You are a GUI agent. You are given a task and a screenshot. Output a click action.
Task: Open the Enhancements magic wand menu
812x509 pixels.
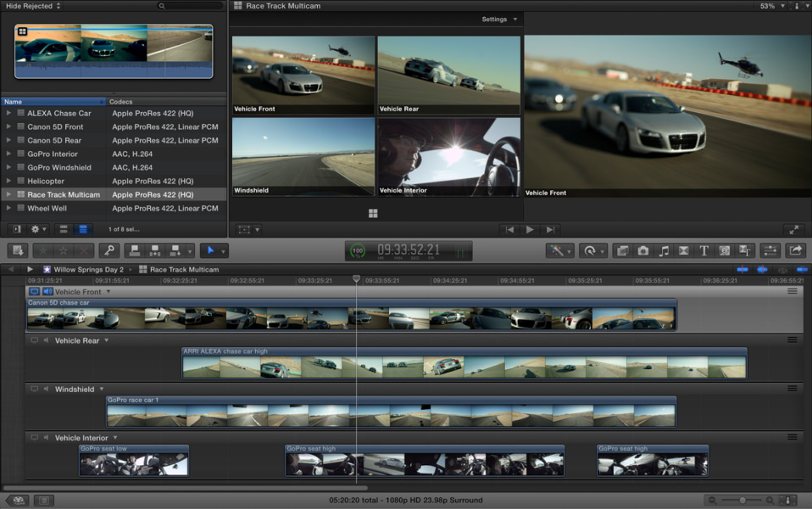[x=558, y=250]
